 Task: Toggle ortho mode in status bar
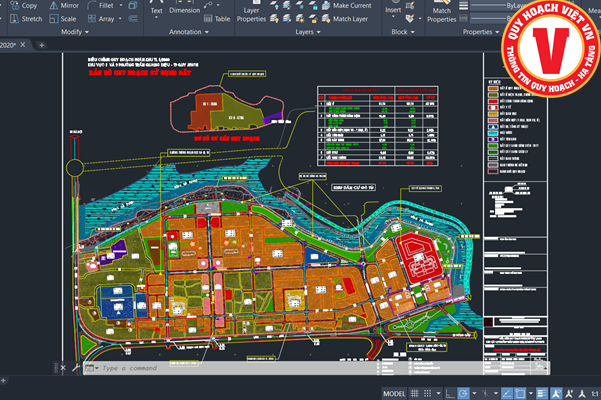pyautogui.click(x=447, y=392)
